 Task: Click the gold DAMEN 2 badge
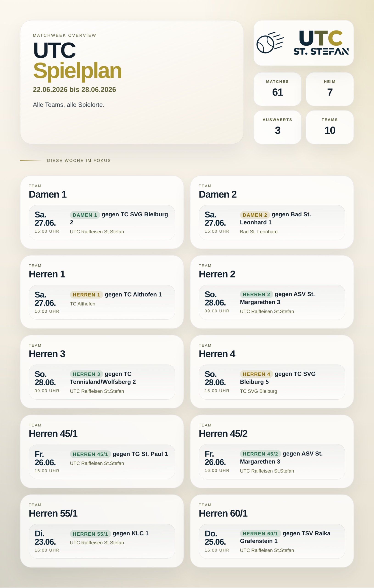point(255,215)
